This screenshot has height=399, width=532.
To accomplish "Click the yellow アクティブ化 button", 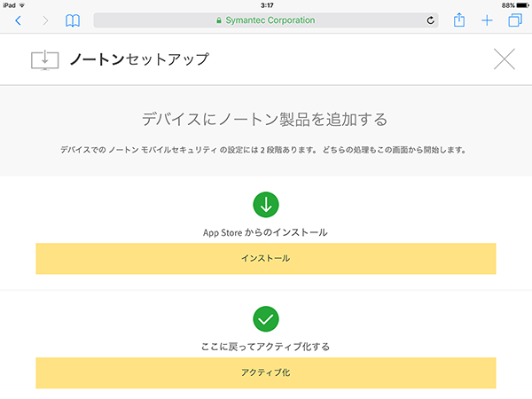I will click(266, 373).
